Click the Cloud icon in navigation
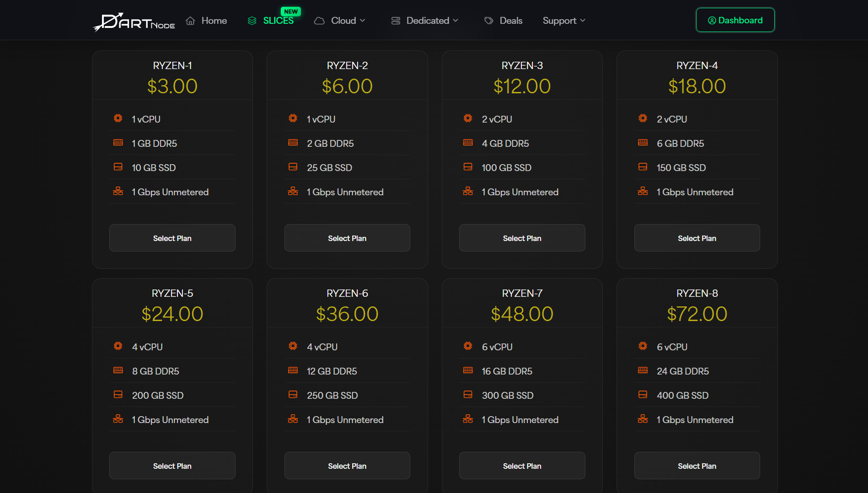 click(x=319, y=21)
